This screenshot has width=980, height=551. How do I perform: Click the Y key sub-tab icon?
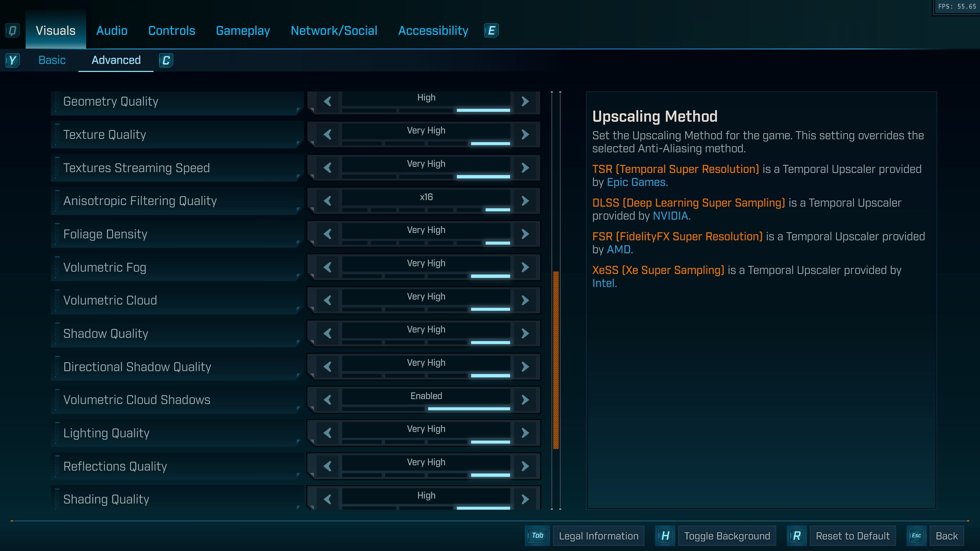tap(12, 60)
